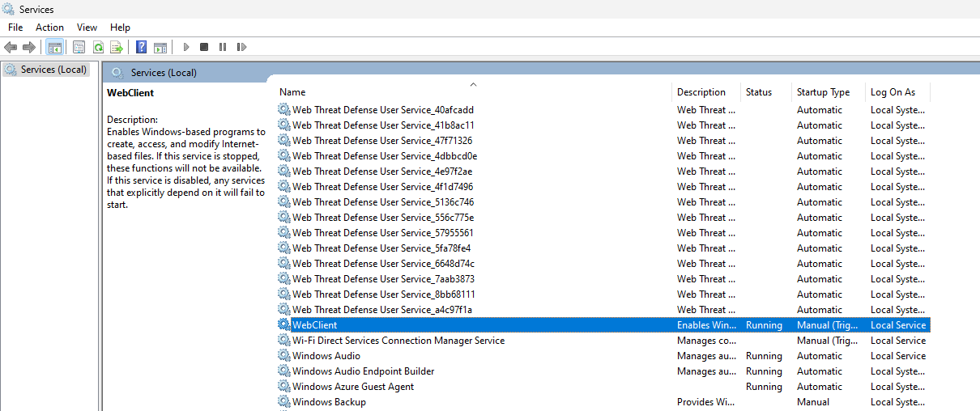Click Running status of Windows Azure Guest Agent
980x411 pixels.
pyautogui.click(x=764, y=387)
